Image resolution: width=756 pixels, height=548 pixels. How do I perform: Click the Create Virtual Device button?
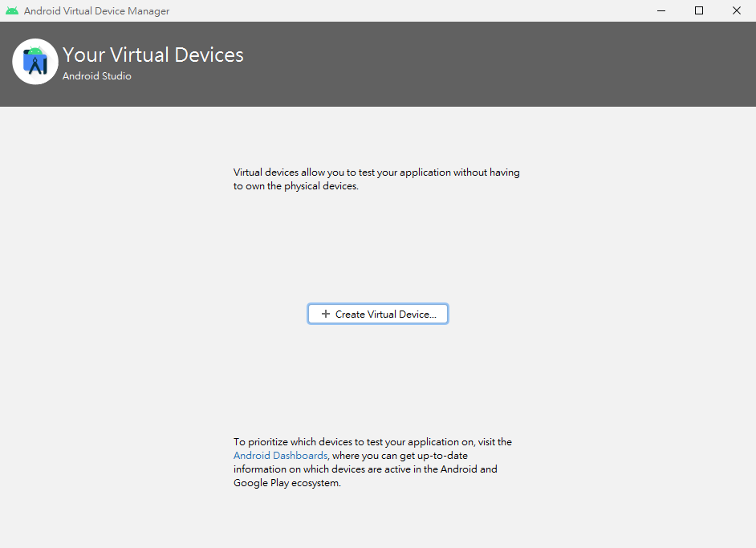378,314
